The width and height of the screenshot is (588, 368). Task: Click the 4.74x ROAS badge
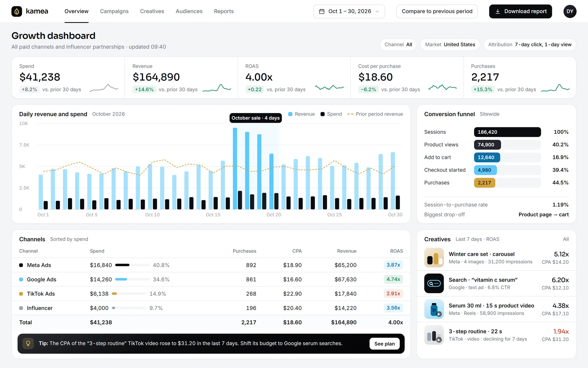pos(393,279)
